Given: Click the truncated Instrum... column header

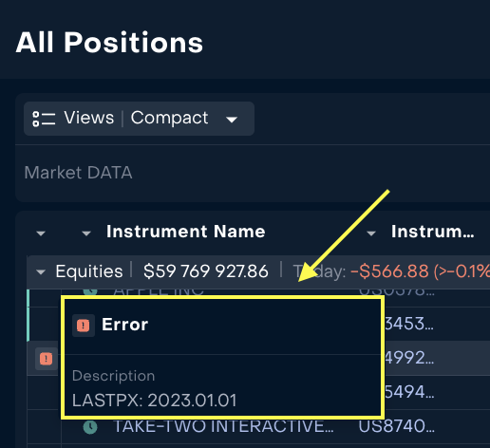Looking at the screenshot, I should pyautogui.click(x=433, y=232).
